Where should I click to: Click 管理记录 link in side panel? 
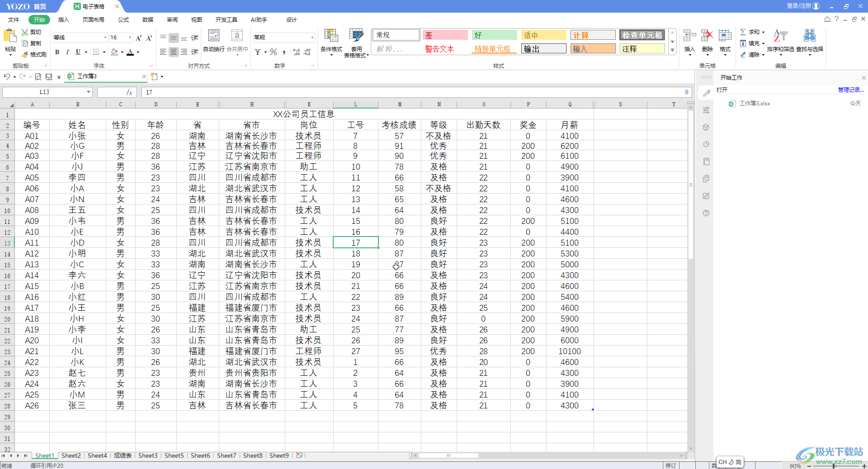coord(851,90)
